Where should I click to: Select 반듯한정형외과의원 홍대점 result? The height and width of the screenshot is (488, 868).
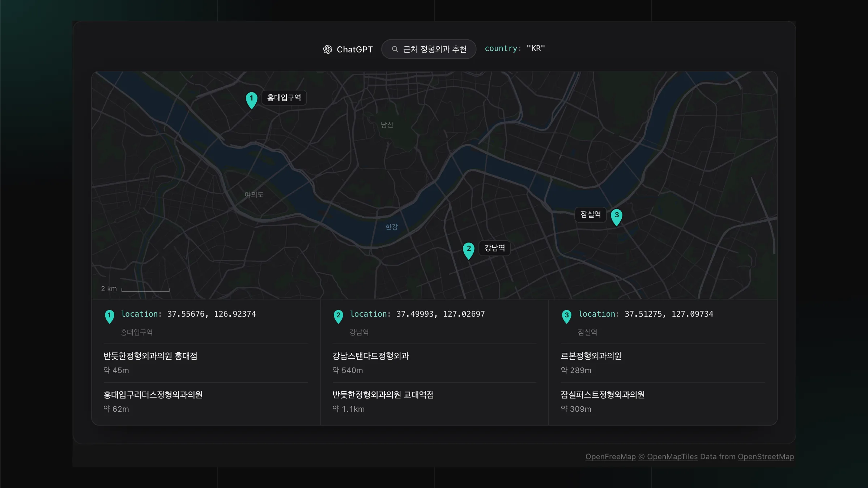tap(206, 363)
